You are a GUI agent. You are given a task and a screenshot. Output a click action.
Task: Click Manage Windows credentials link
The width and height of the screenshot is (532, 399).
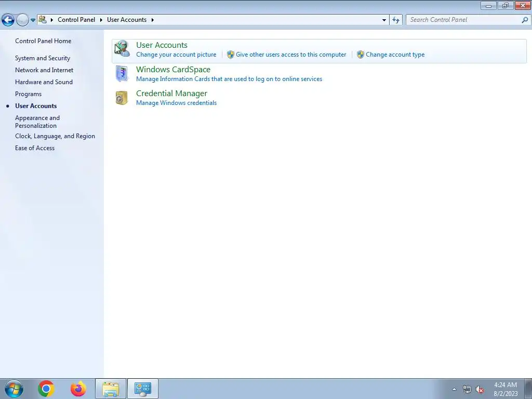(176, 103)
